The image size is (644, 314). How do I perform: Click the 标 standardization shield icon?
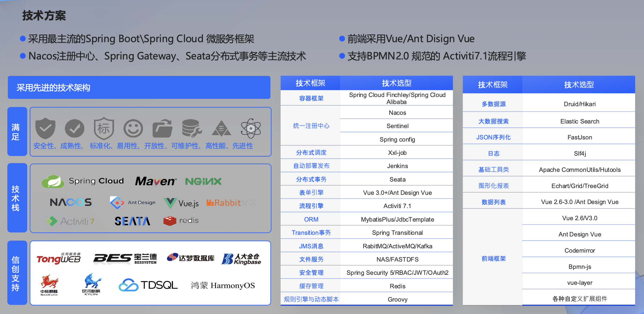(x=104, y=128)
